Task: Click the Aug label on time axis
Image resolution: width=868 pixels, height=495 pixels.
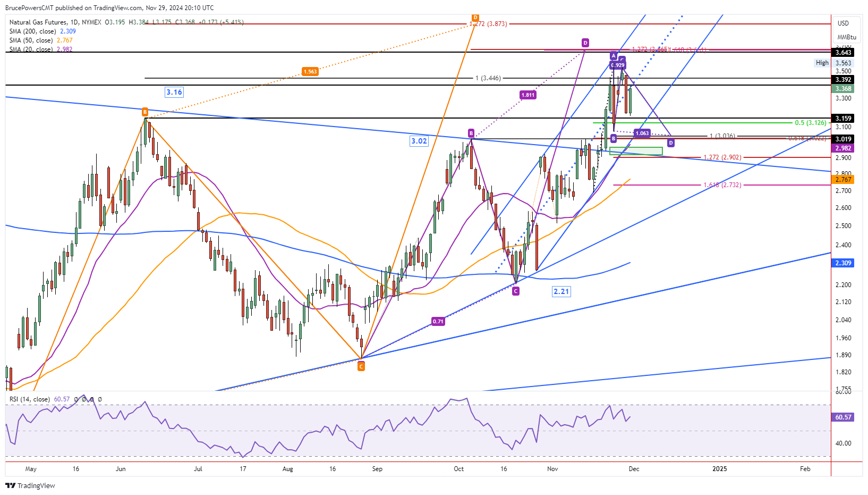Action: 287,469
